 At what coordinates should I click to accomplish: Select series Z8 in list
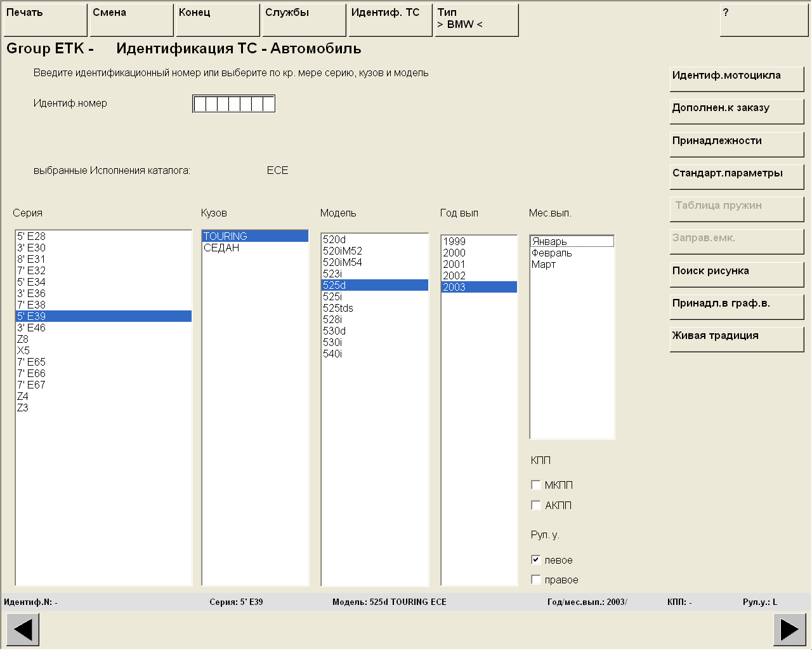[x=103, y=339]
